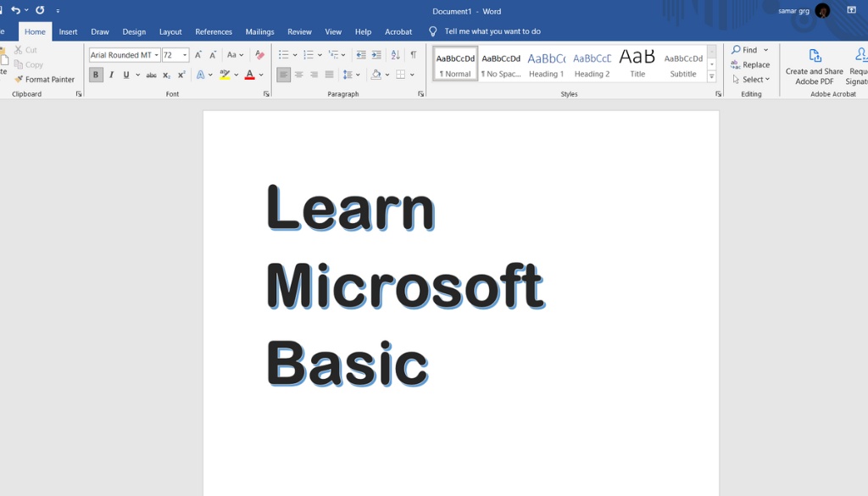Switch to the Design tab

[134, 31]
